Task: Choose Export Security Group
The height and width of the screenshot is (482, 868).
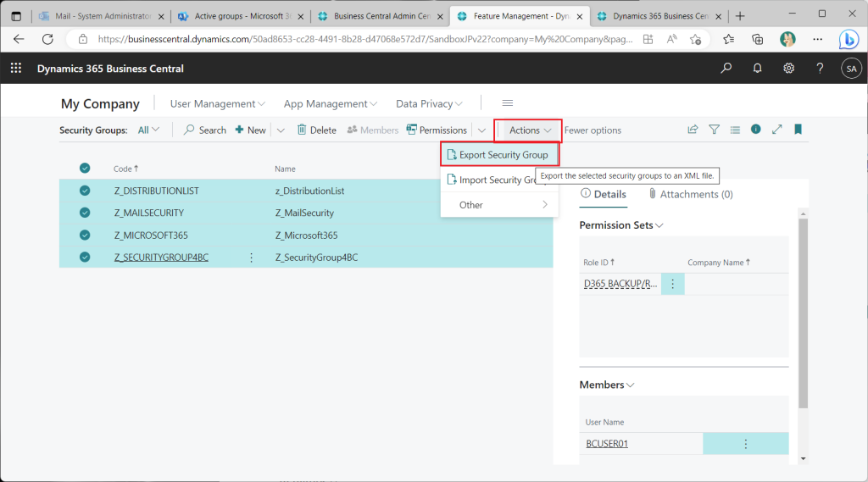Action: (499, 155)
